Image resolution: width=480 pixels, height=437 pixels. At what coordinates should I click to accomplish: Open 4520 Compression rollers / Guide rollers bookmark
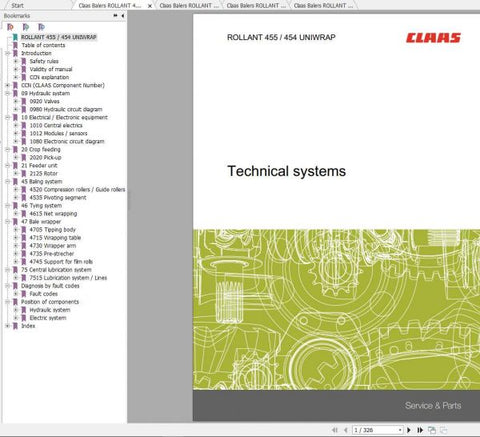tap(77, 189)
